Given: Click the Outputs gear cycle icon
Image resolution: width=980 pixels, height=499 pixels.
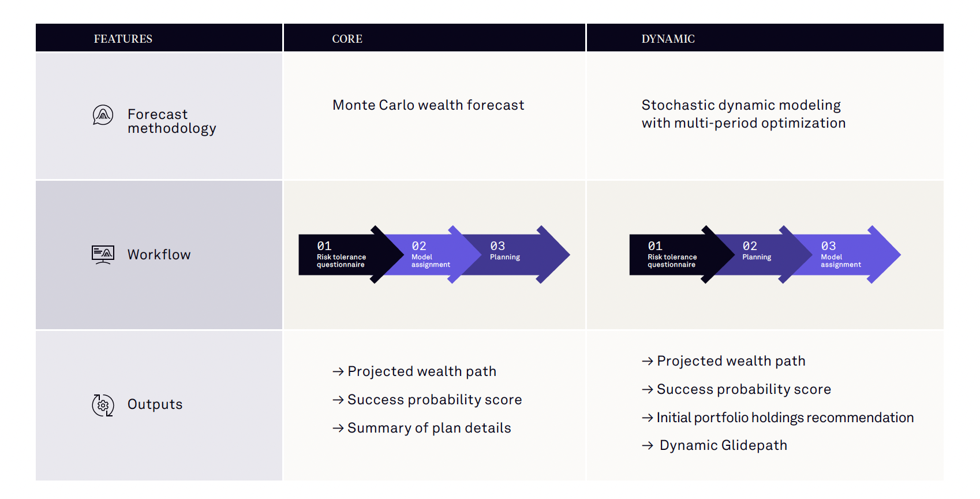Looking at the screenshot, I should (x=103, y=405).
